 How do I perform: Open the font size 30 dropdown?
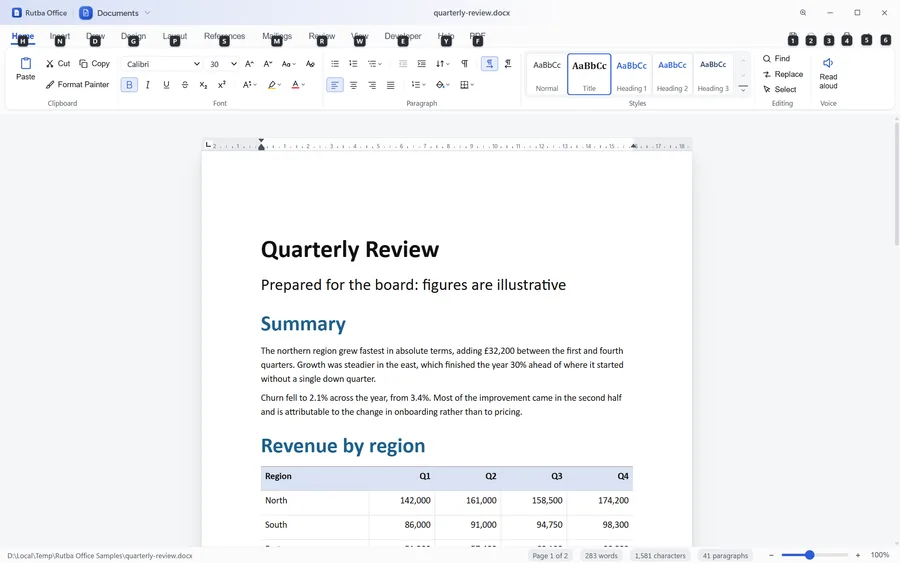click(x=223, y=64)
